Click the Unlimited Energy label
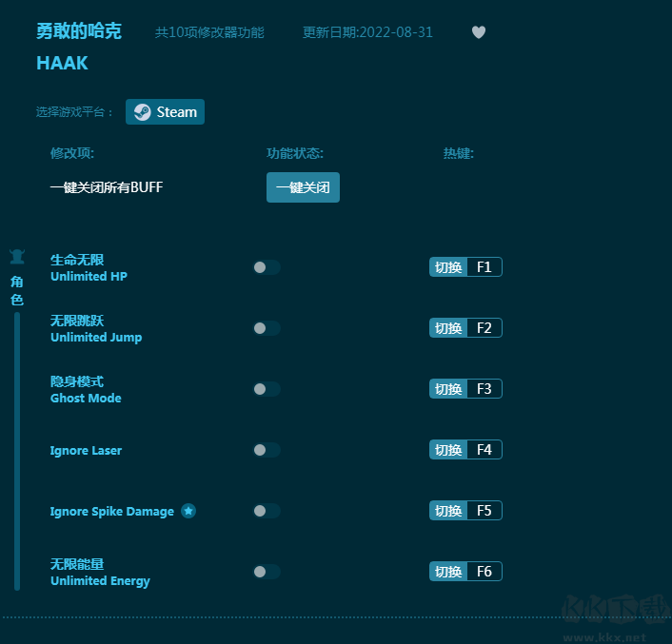The image size is (672, 644). [100, 581]
